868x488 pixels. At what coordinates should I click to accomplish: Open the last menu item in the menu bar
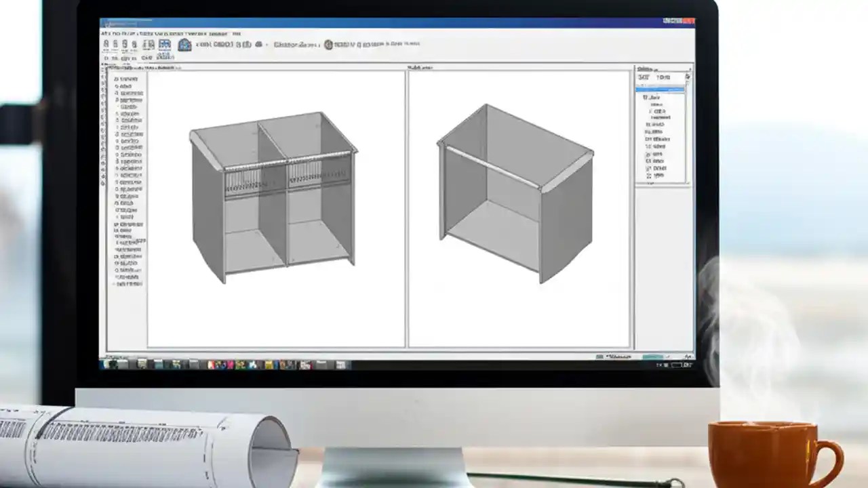tap(238, 31)
